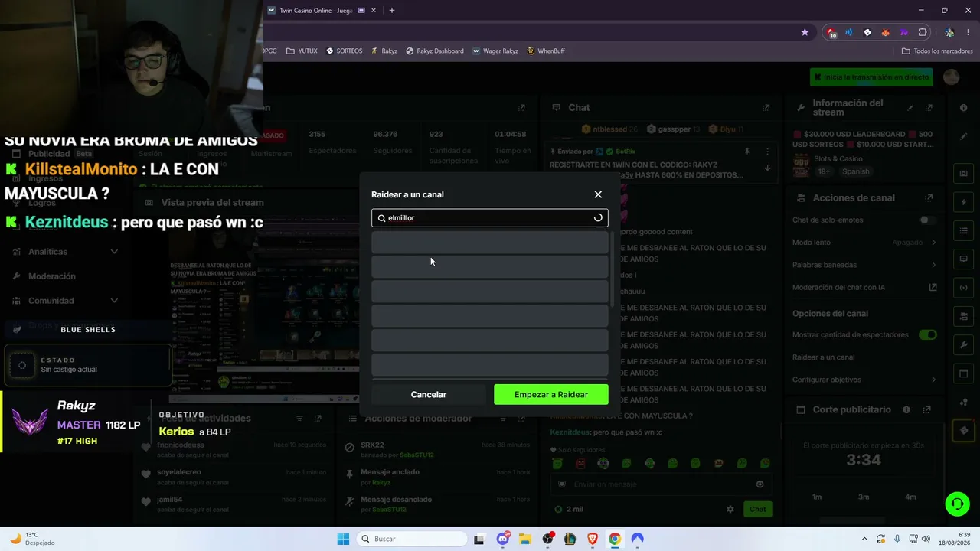
Task: Open File Explorer from the taskbar
Action: pyautogui.click(x=525, y=539)
